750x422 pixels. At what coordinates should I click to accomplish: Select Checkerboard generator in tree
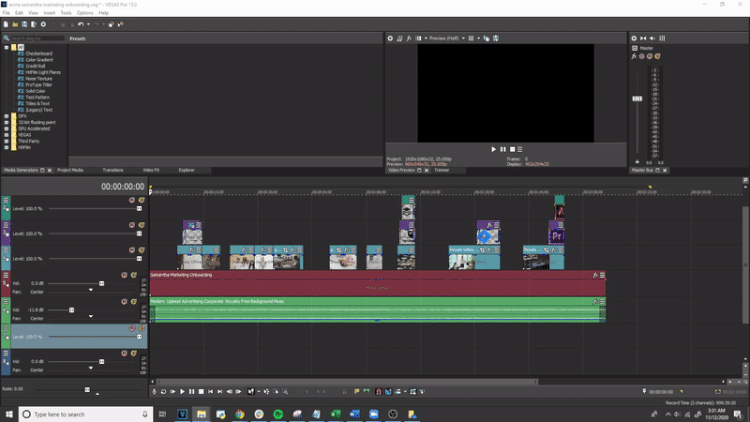pos(39,54)
